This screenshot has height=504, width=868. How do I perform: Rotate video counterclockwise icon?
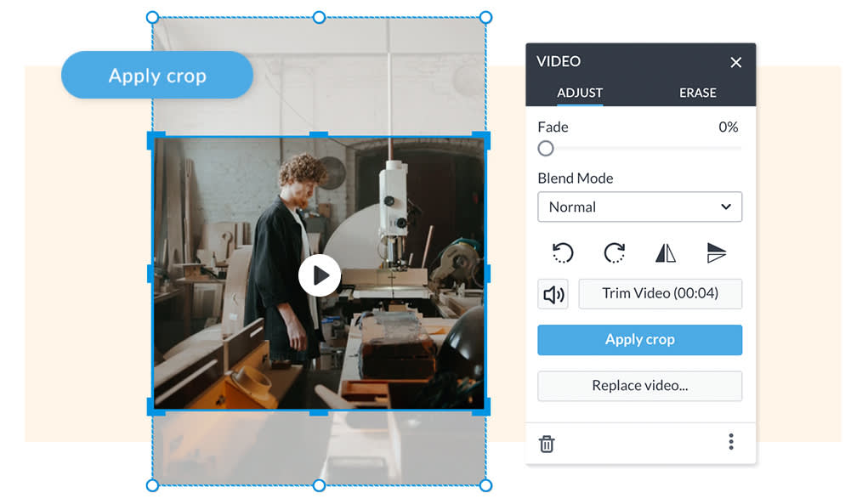tap(563, 252)
